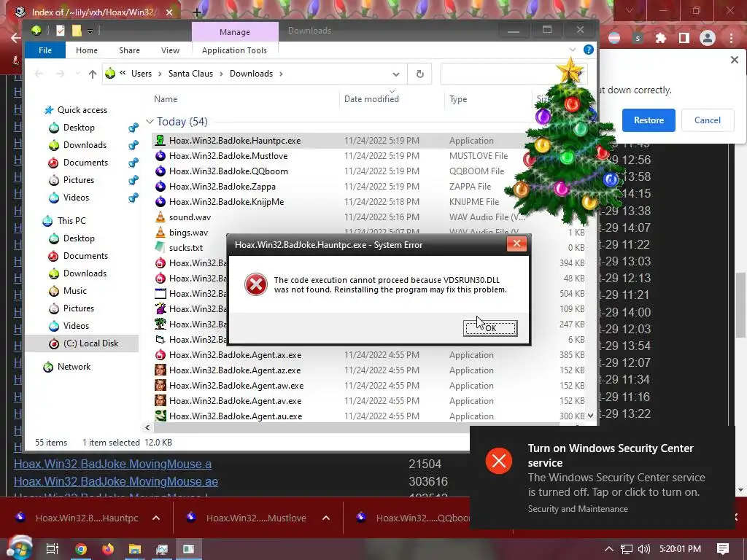This screenshot has height=560, width=747.
Task: Click the Windows Security Center notification
Action: [602, 478]
